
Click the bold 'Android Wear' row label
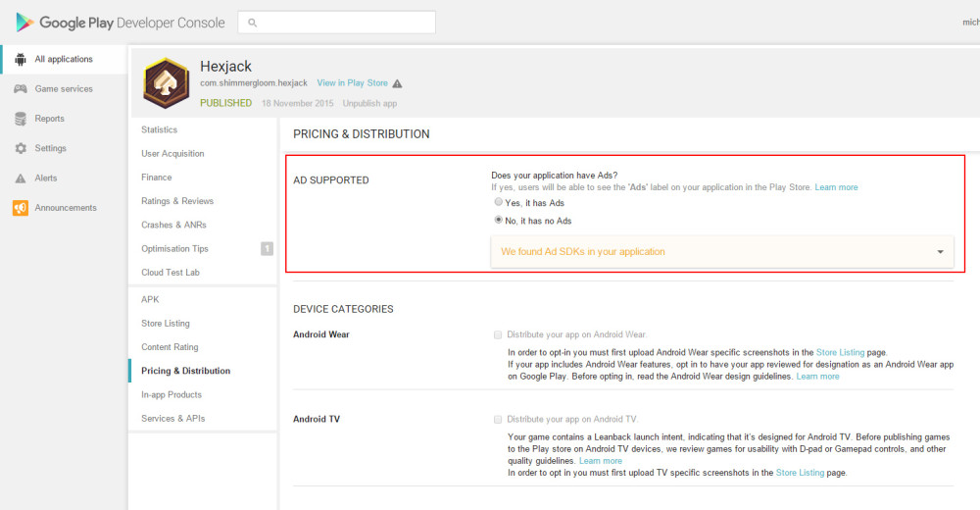(x=321, y=334)
